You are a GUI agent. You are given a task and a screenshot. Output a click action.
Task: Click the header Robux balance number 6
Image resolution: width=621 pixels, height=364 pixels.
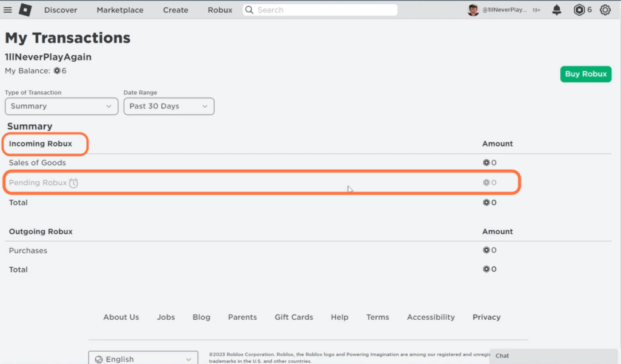(589, 10)
